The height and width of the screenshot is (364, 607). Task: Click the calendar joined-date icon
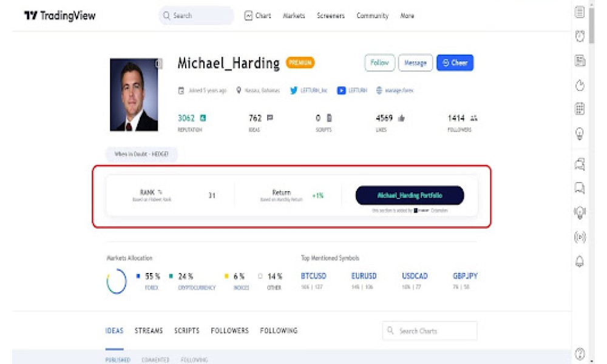[181, 90]
